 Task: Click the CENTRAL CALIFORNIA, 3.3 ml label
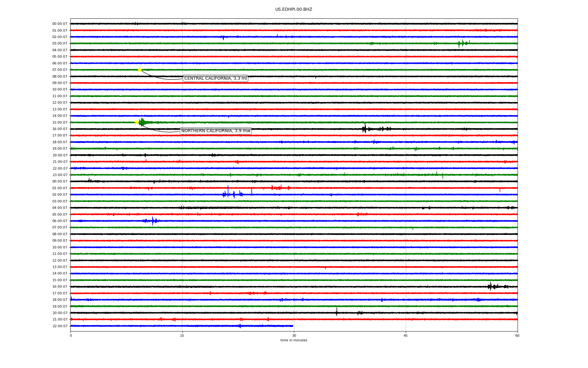click(215, 79)
